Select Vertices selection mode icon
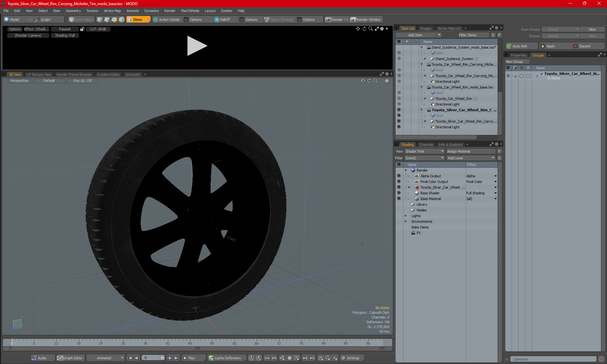 100,20
